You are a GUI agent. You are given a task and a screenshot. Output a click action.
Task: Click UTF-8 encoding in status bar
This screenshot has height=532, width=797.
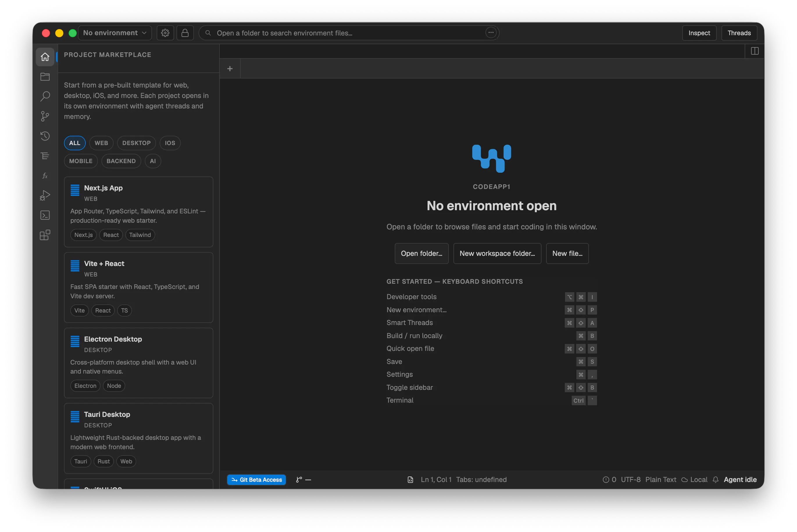(630, 479)
